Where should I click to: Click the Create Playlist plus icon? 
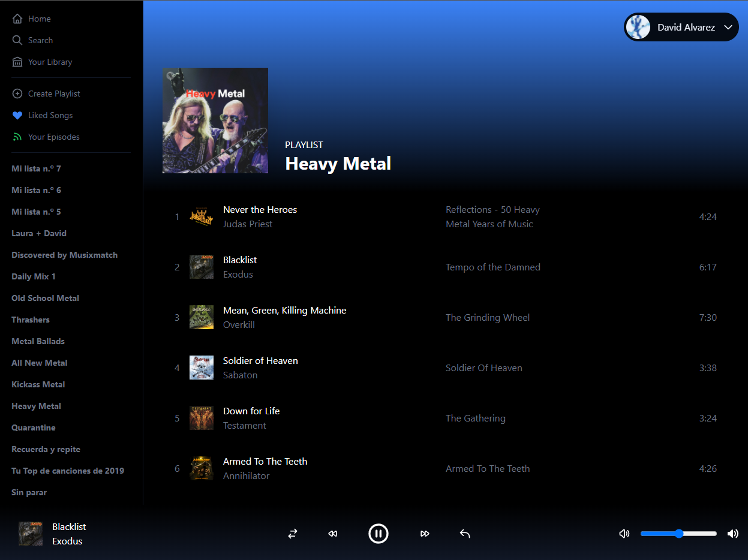[17, 93]
